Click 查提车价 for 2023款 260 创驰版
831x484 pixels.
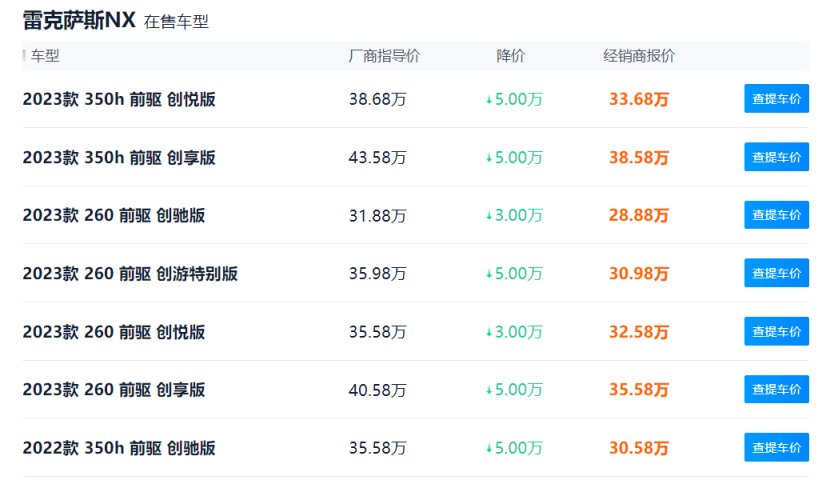[776, 215]
